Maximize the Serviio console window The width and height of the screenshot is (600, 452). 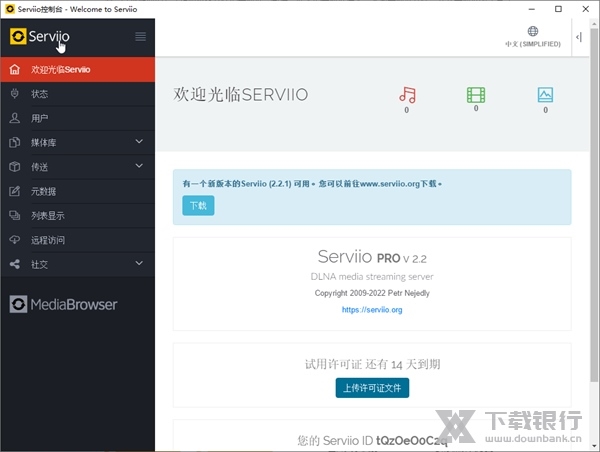(559, 9)
